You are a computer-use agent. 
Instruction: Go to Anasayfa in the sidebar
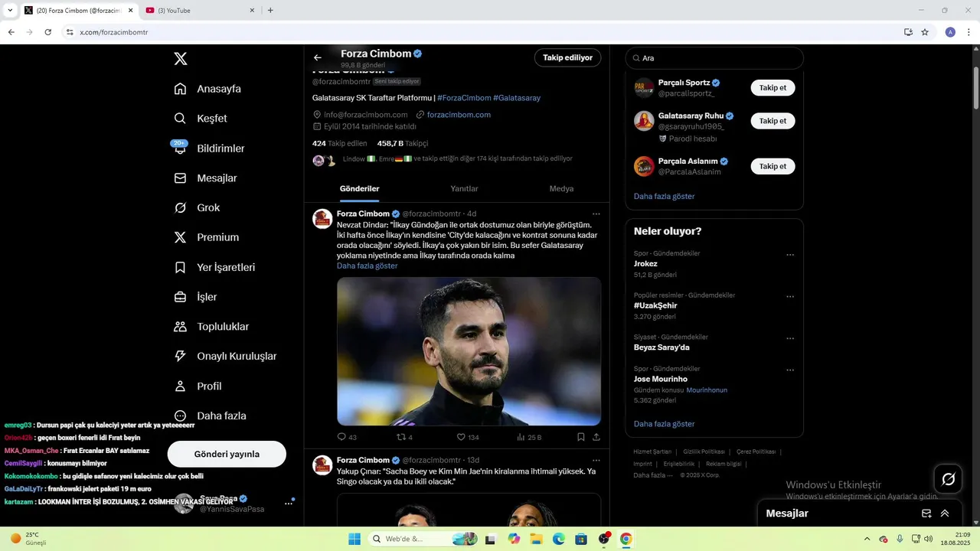pos(207,89)
